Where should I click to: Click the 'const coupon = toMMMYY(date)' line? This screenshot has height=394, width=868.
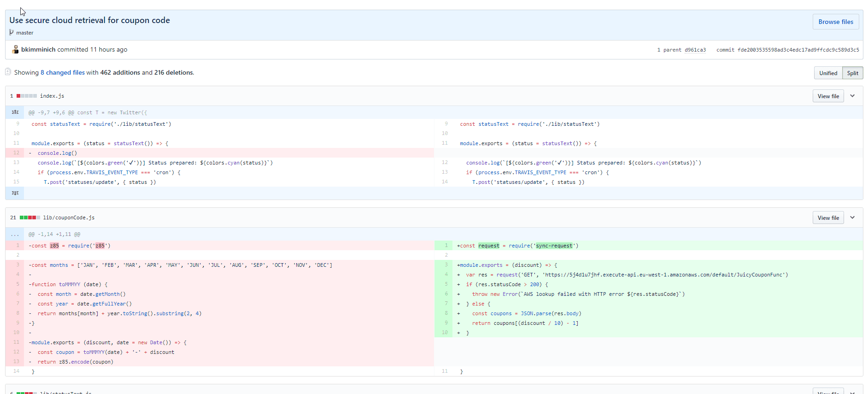(229, 352)
